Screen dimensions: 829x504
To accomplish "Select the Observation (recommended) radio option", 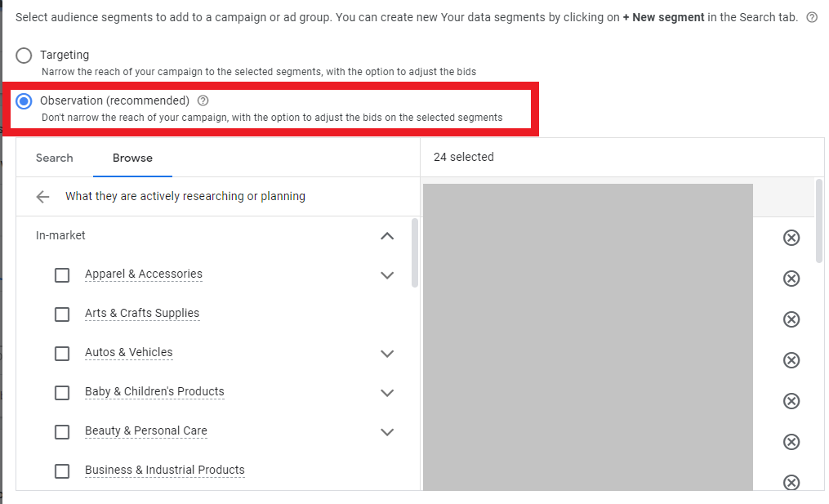I will (x=23, y=100).
